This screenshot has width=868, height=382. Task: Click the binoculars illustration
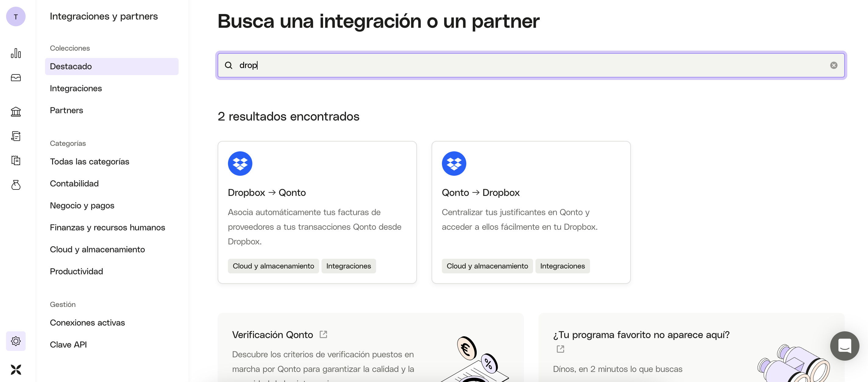(x=794, y=364)
